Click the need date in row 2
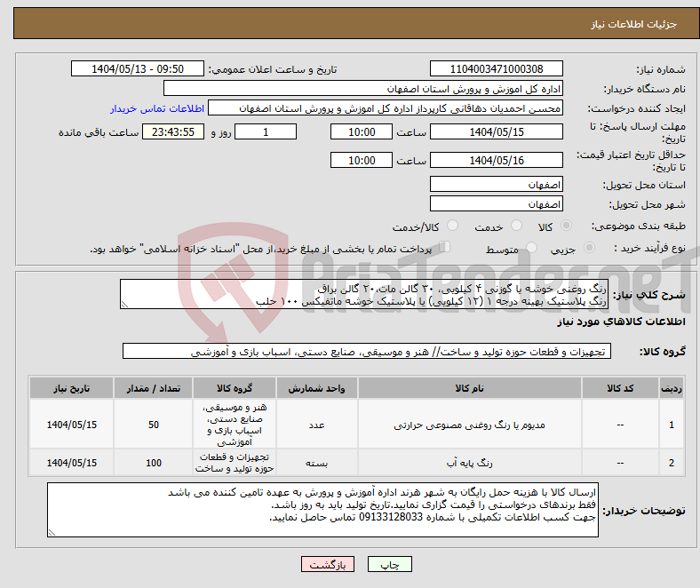Screen dimensions: 700x588 click(72, 463)
